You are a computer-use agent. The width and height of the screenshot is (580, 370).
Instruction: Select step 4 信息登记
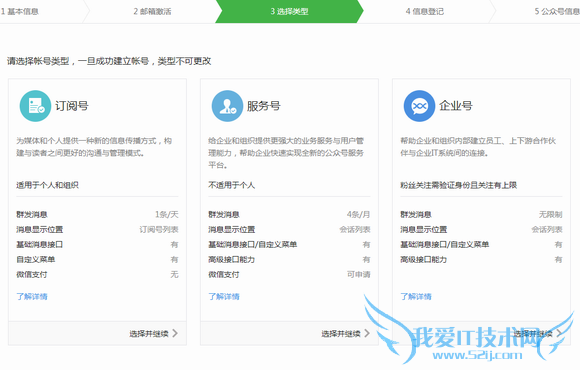click(x=425, y=11)
